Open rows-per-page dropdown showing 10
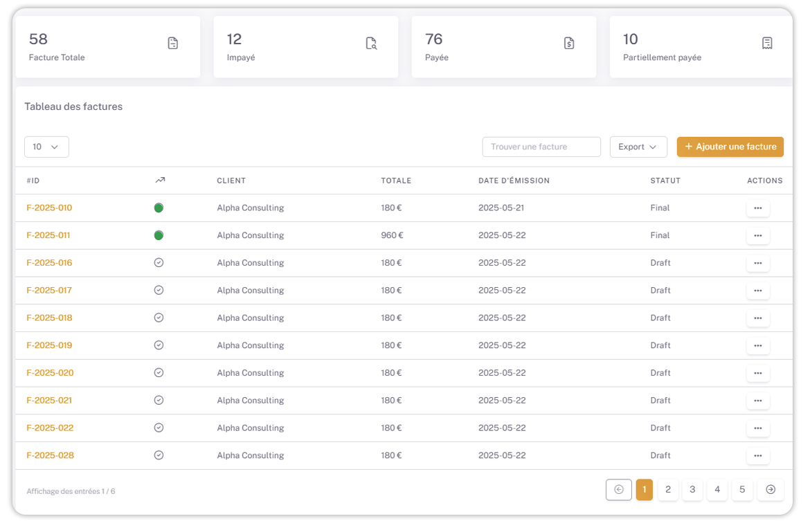Image resolution: width=810 pixels, height=532 pixels. click(x=46, y=147)
